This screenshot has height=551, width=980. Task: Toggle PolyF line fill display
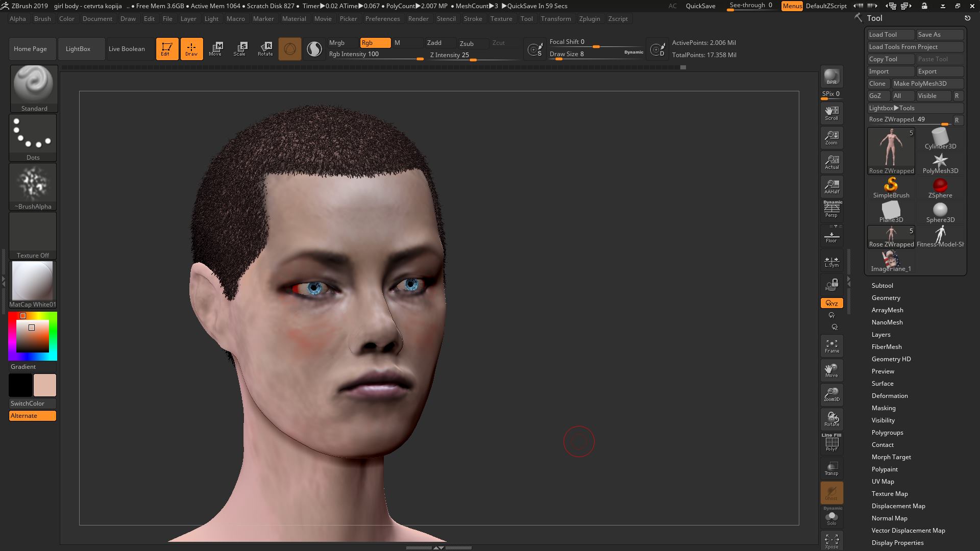pos(831,443)
